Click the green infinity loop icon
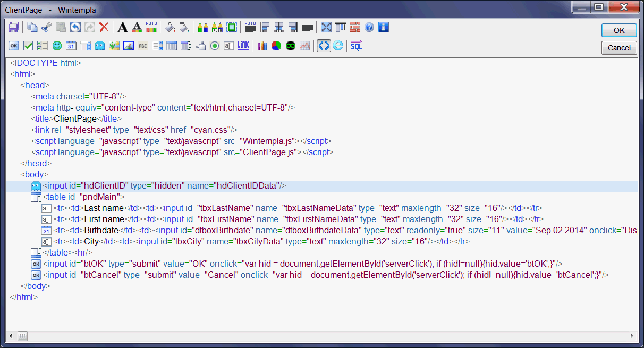 click(x=291, y=46)
